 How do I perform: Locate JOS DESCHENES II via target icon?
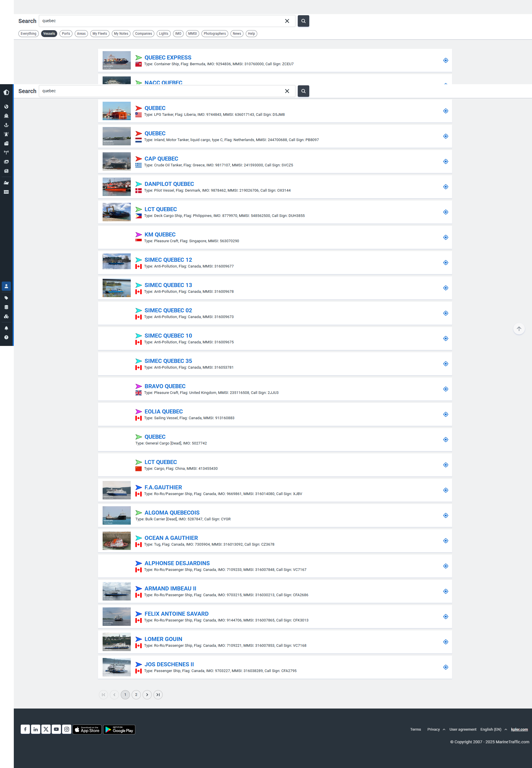(446, 667)
